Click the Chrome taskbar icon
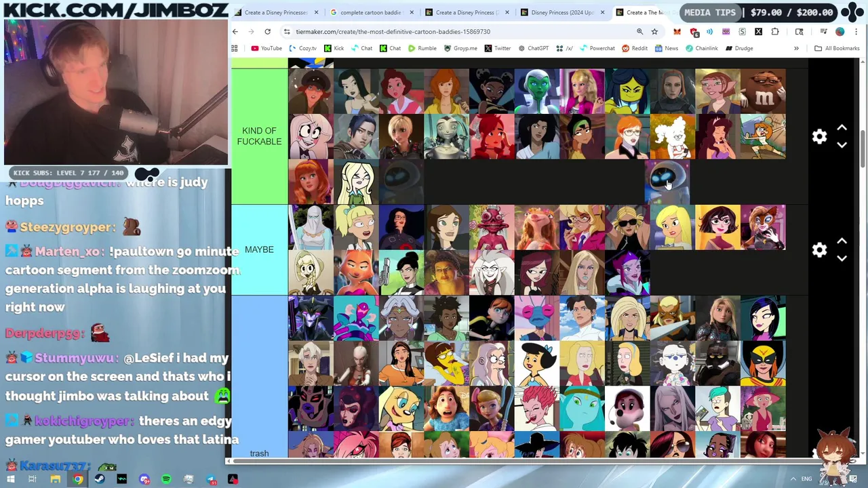This screenshot has height=488, width=868. [78, 479]
